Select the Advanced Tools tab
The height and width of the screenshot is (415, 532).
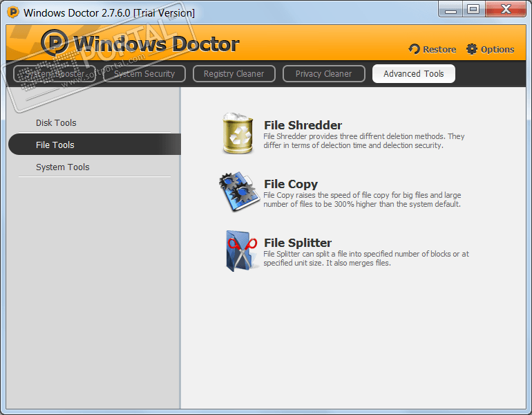tap(414, 74)
